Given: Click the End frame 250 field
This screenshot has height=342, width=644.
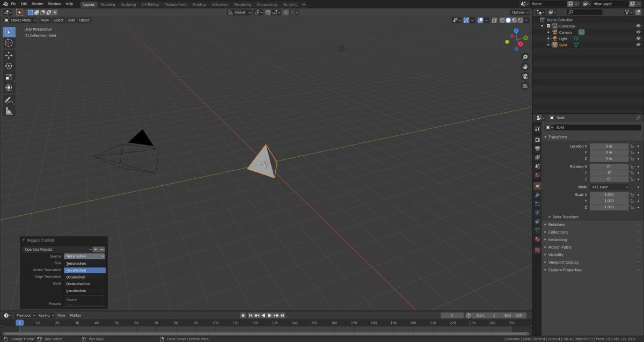Looking at the screenshot, I should click(514, 315).
